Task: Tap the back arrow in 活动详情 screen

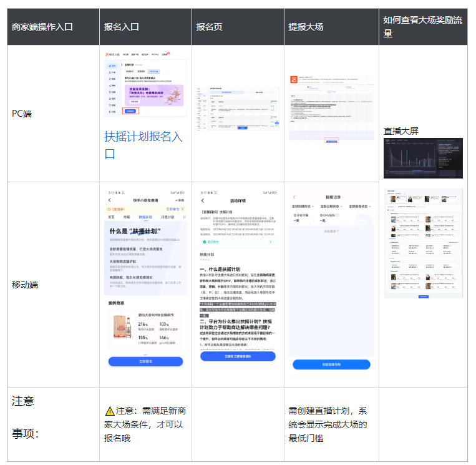Action: (x=203, y=200)
